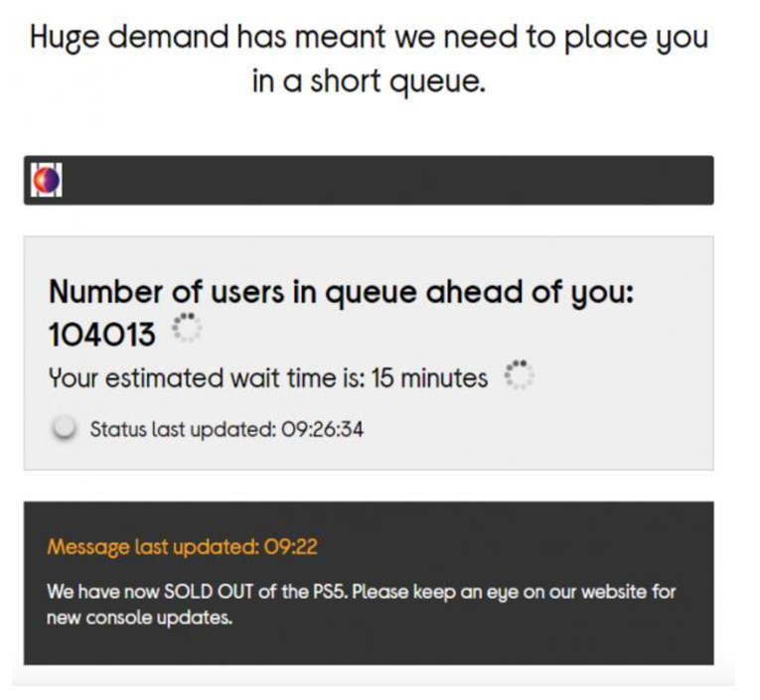
Task: Click the timestamp 09:26:34
Action: 322,430
